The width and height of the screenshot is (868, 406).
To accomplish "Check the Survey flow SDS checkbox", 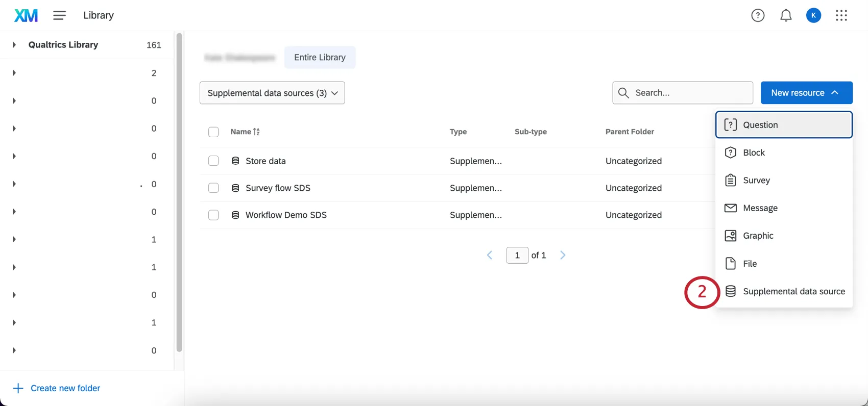I will (x=213, y=188).
